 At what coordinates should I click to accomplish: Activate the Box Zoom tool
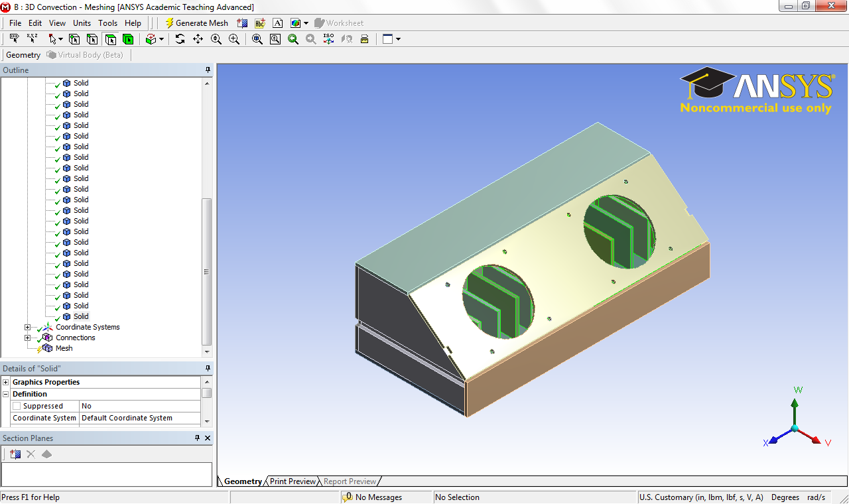pyautogui.click(x=233, y=39)
